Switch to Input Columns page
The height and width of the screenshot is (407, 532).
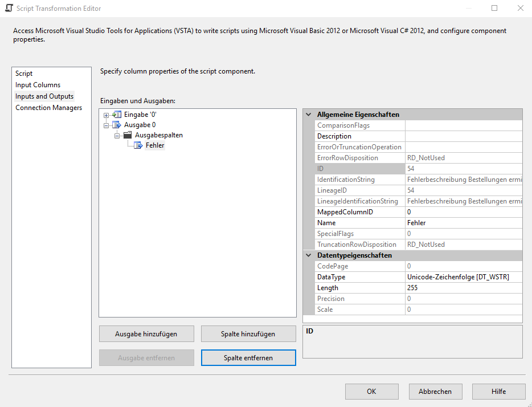38,85
